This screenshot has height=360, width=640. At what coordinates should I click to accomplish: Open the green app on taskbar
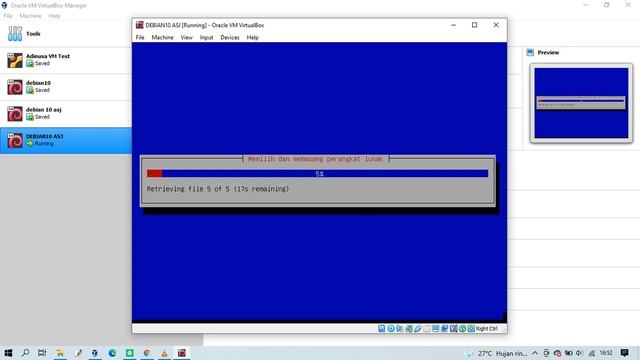(x=129, y=353)
